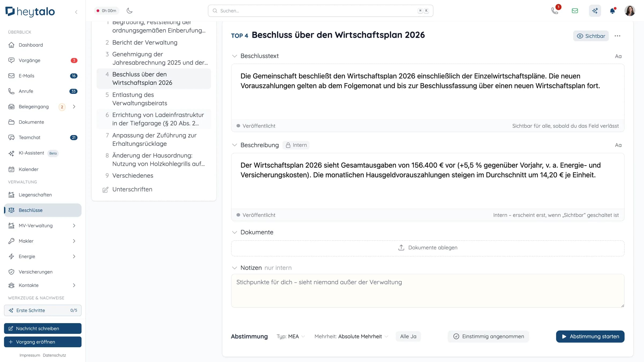Open the user profile avatar

coord(630,11)
